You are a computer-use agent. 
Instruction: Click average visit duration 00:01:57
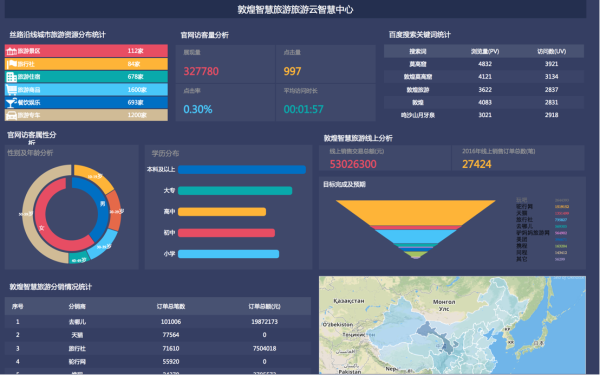[303, 109]
